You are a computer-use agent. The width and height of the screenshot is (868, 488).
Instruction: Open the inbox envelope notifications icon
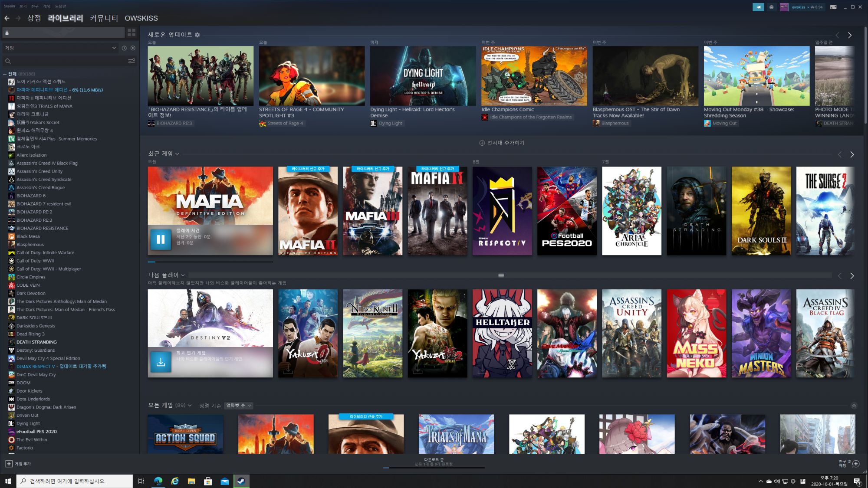click(771, 7)
